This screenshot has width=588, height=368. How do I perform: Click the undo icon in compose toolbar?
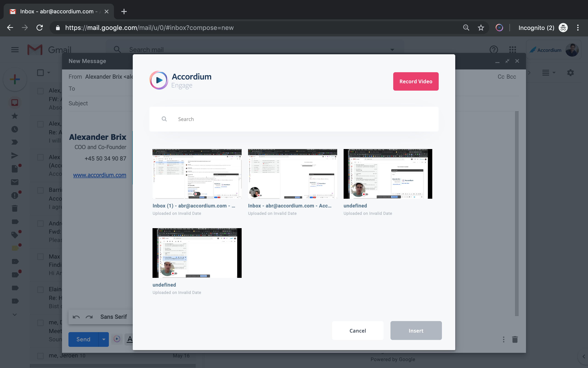click(x=76, y=317)
